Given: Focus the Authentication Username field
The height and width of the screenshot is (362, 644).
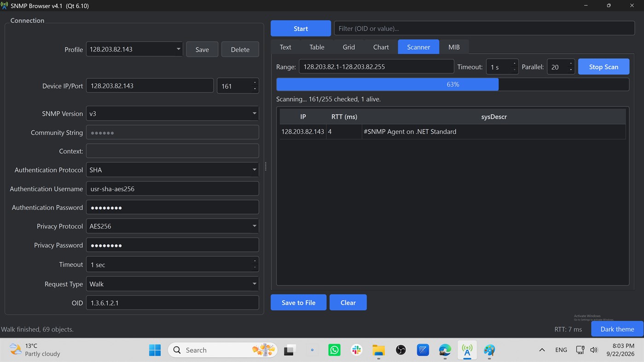Looking at the screenshot, I should point(172,189).
